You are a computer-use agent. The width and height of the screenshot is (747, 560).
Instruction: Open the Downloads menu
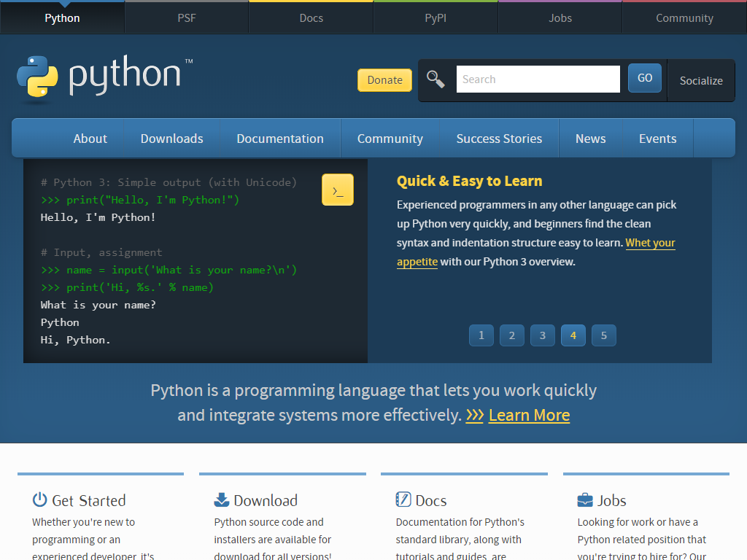(172, 139)
